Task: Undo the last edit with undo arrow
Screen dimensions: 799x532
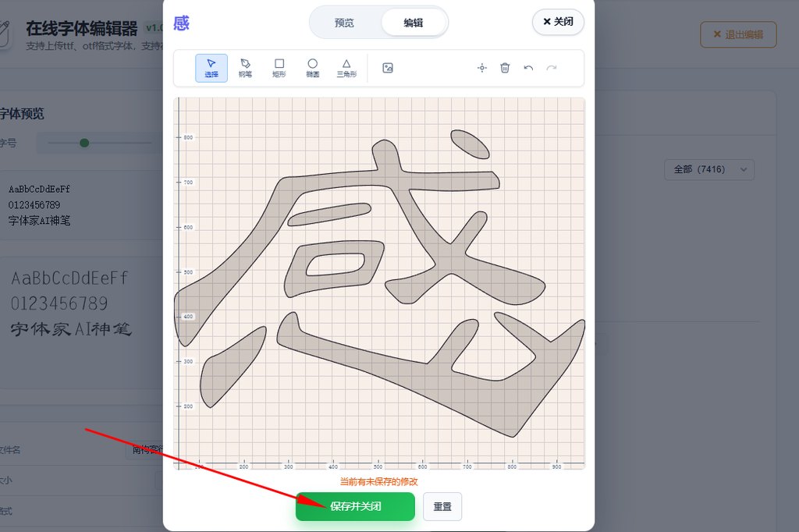Action: (527, 68)
